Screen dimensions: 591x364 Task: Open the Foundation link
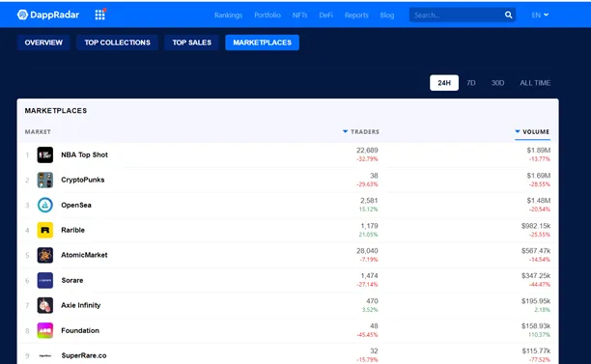pyautogui.click(x=80, y=330)
